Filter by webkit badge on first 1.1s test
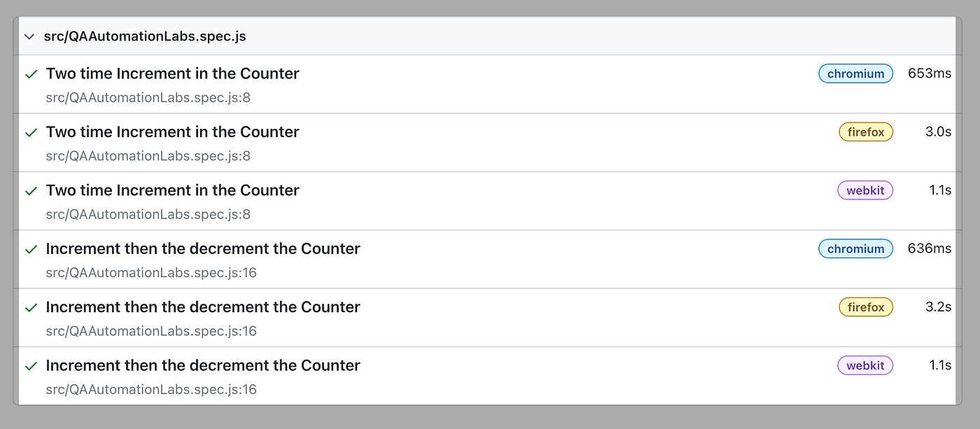980x429 pixels. click(x=865, y=190)
